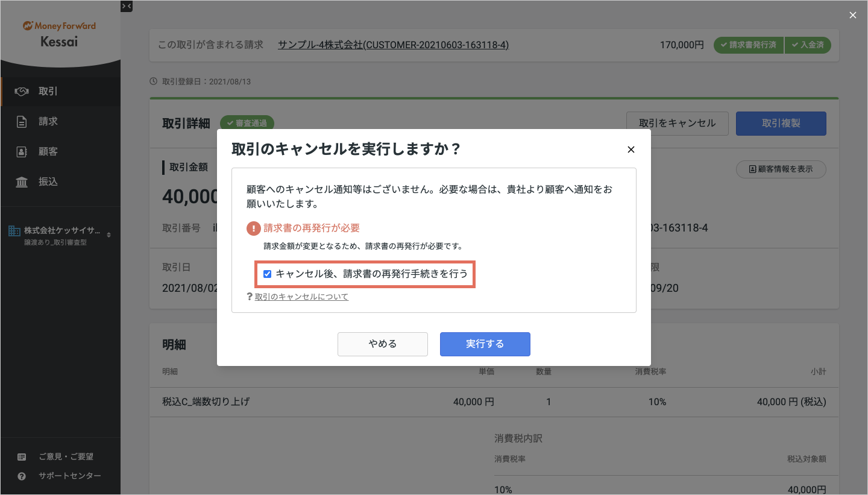Click the 170,000円 invoice amount
This screenshot has width=868, height=495.
[682, 45]
